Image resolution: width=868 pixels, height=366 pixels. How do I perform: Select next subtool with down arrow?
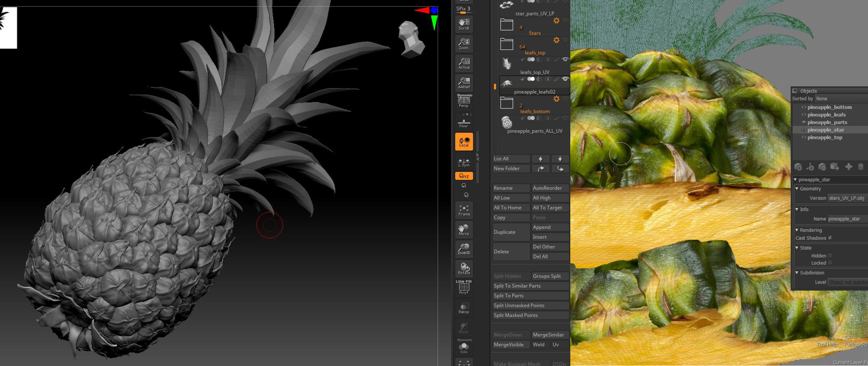click(560, 159)
